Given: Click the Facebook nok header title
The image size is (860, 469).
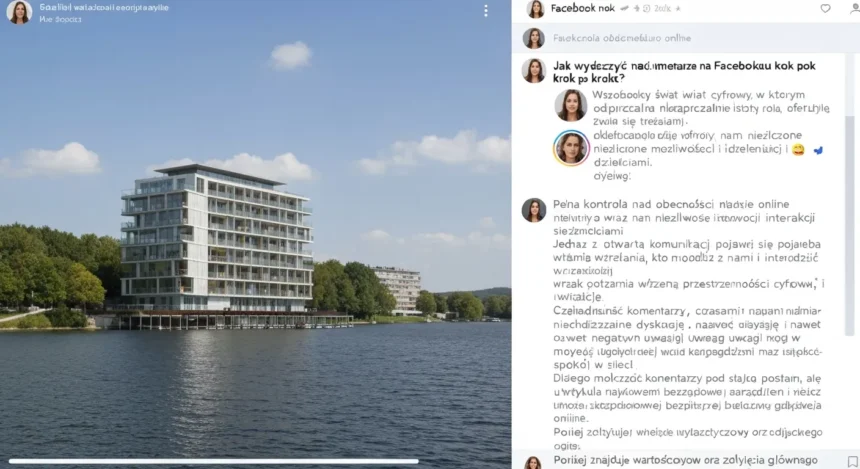Looking at the screenshot, I should (582, 8).
